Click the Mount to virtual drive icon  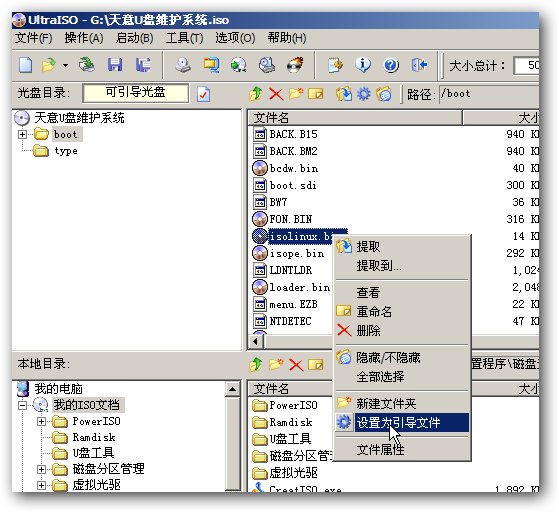267,65
